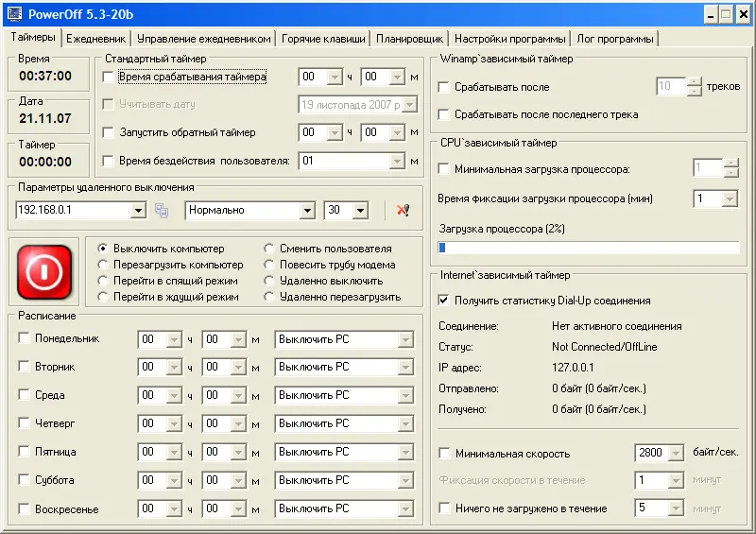Open the 30 seconds dropdown
Screen dimensions: 756x534
pos(360,211)
